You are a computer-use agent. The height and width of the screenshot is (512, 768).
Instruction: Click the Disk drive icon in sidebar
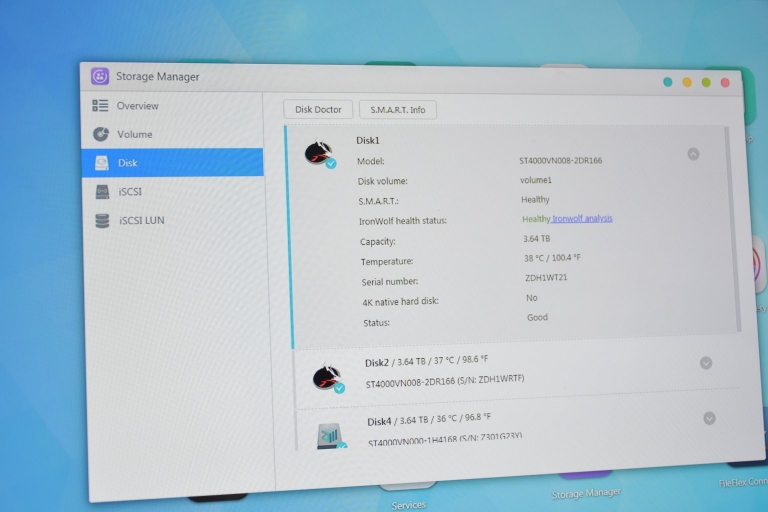click(x=102, y=163)
